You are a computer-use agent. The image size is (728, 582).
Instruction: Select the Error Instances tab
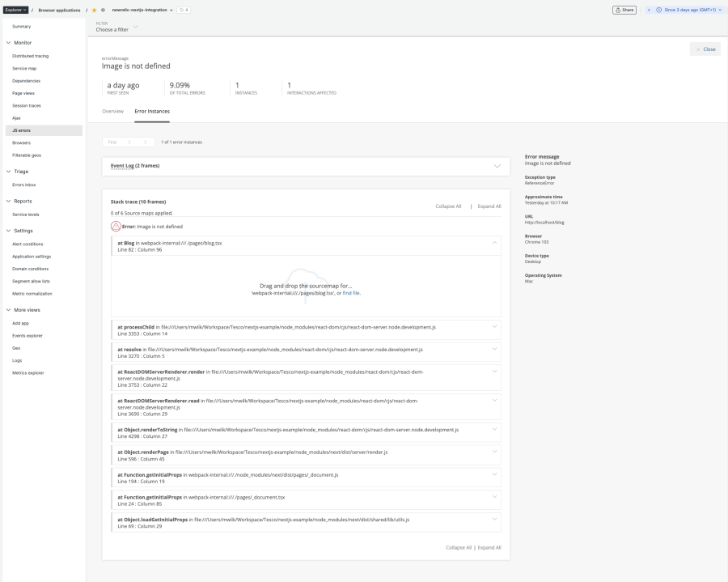[152, 112]
